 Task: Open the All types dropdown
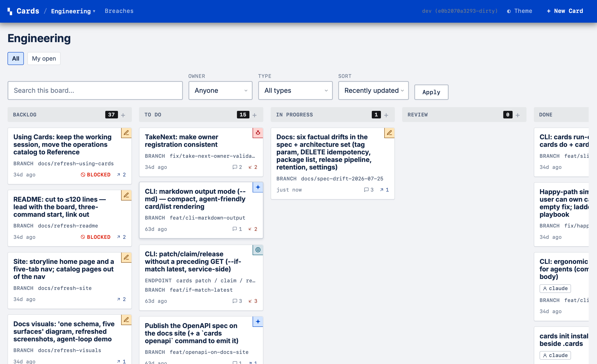point(295,90)
